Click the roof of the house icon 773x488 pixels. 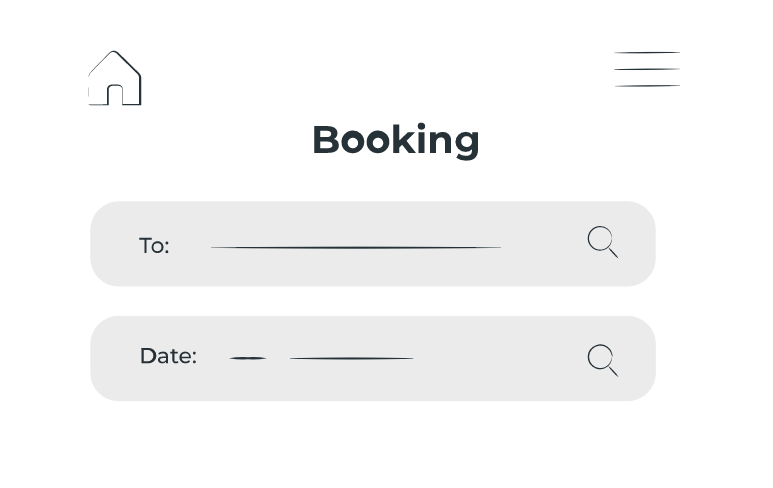pyautogui.click(x=114, y=63)
